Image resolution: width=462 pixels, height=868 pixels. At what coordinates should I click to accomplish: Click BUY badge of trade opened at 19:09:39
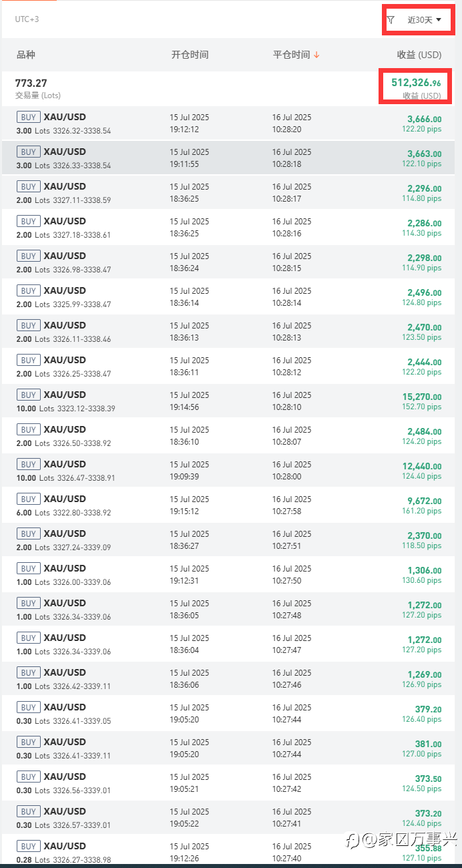coord(28,464)
